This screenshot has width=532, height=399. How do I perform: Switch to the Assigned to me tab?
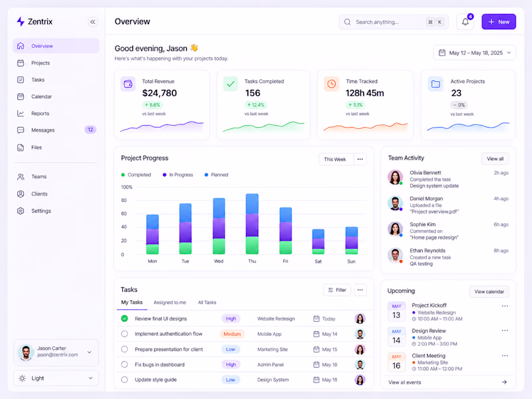point(170,303)
